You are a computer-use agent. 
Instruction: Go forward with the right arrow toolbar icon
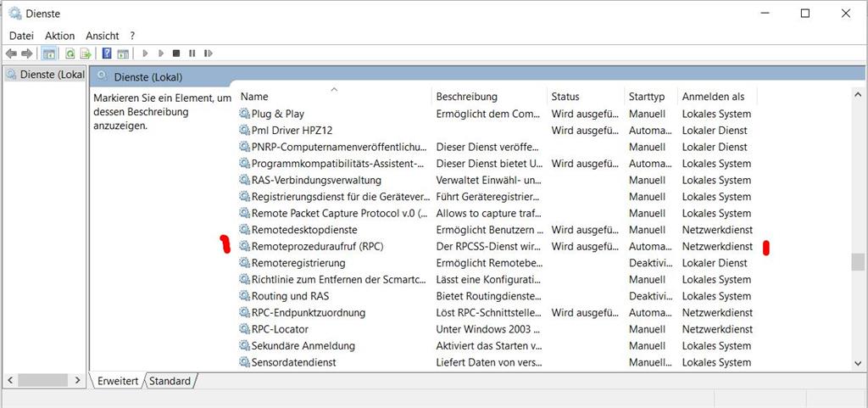tap(26, 53)
